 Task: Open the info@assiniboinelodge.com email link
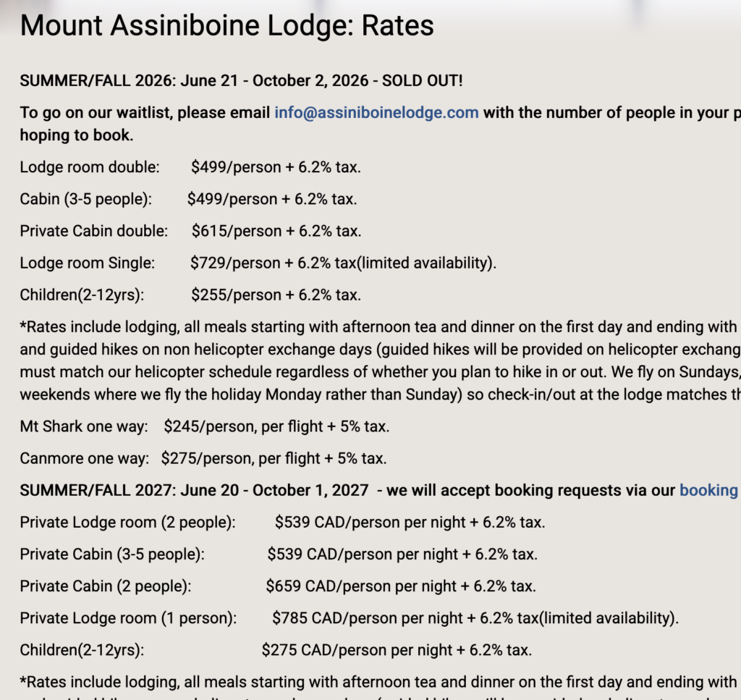[x=376, y=113]
